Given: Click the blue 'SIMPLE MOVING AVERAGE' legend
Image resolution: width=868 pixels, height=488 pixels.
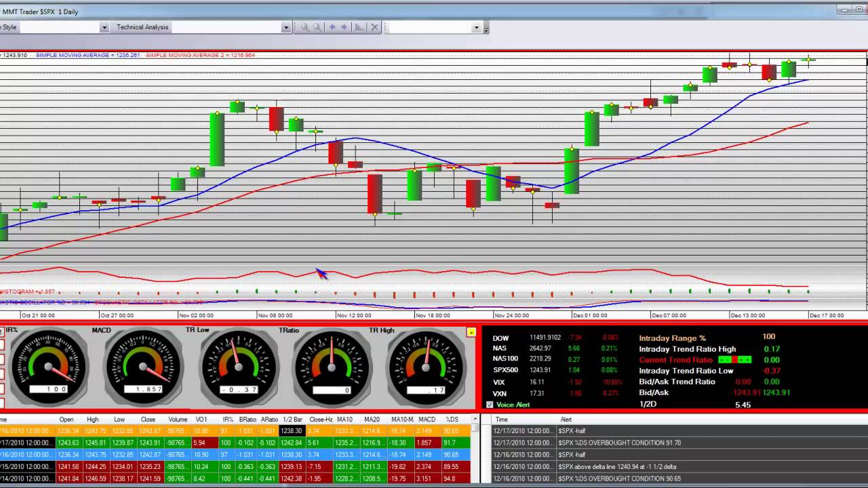Looking at the screenshot, I should 87,55.
